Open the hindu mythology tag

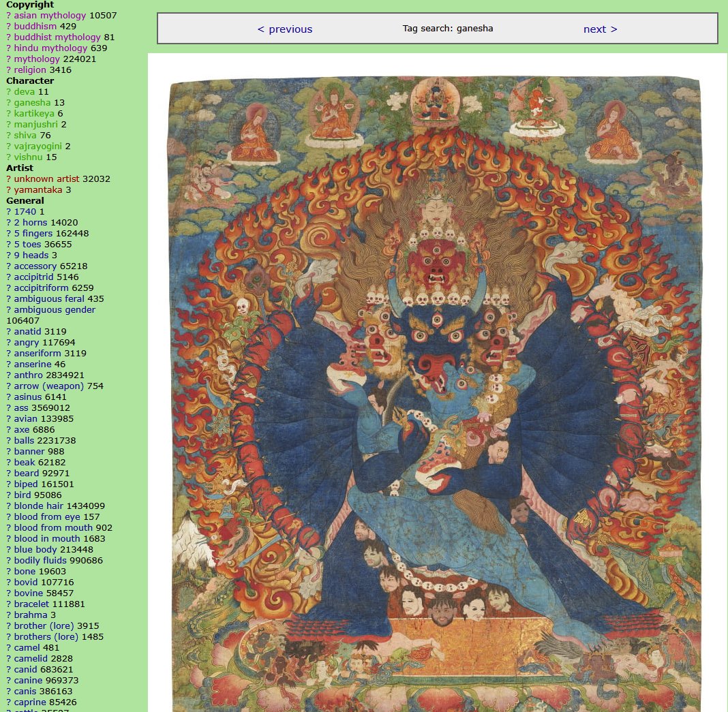coord(50,48)
